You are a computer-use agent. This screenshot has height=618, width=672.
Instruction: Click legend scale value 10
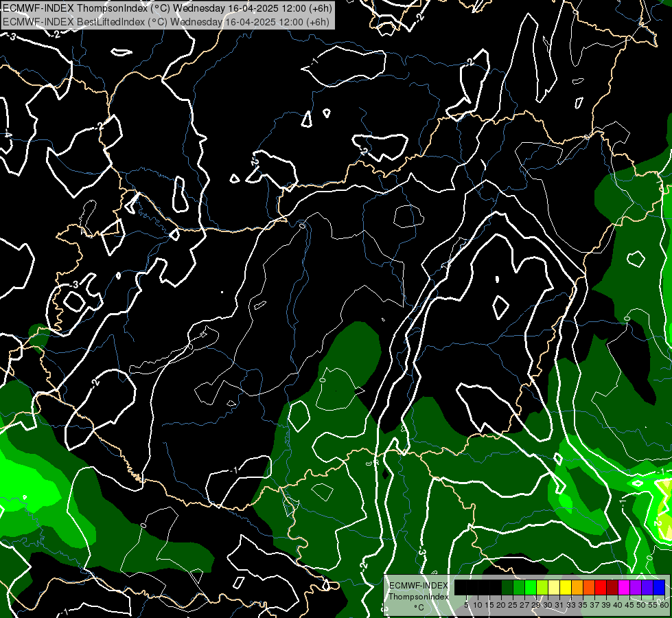(478, 605)
